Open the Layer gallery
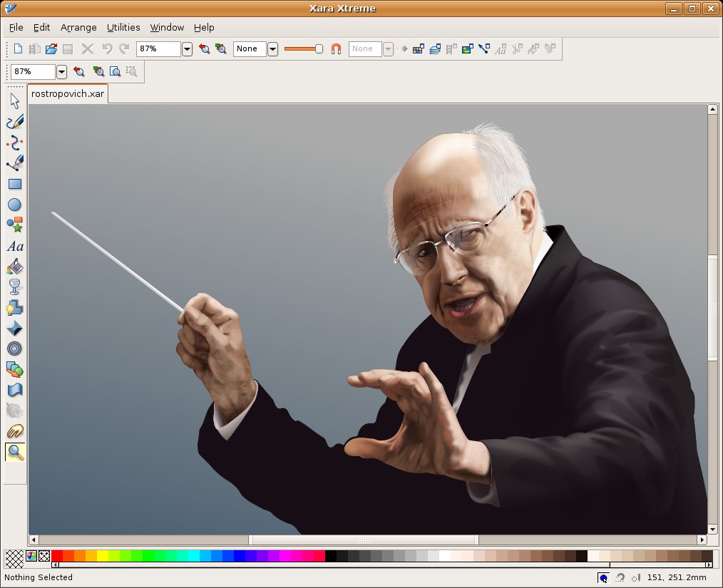This screenshot has height=588, width=723. click(435, 49)
